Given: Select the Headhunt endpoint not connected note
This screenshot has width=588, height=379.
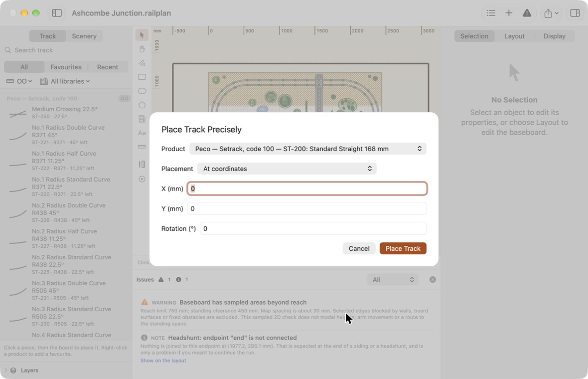Looking at the screenshot, I should point(286,349).
